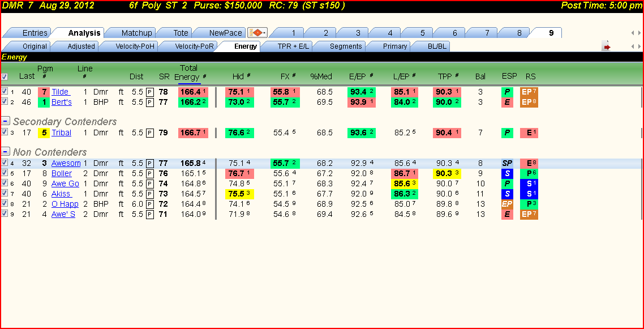Click the SP badge in Awesom's ESP column

coord(507,164)
